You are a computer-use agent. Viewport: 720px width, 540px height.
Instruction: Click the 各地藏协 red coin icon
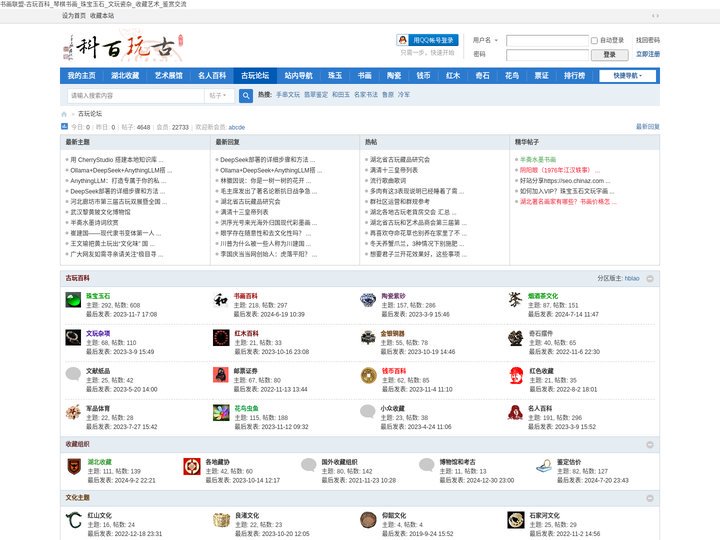191,466
